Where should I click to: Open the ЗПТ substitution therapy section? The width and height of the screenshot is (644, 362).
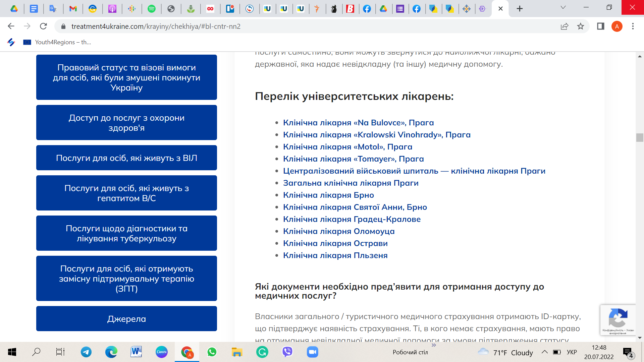point(126,279)
